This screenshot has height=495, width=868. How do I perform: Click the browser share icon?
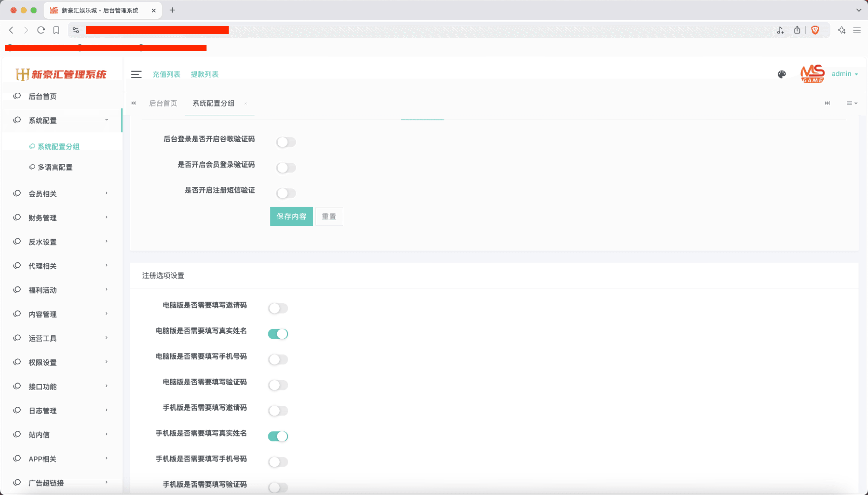tap(797, 30)
